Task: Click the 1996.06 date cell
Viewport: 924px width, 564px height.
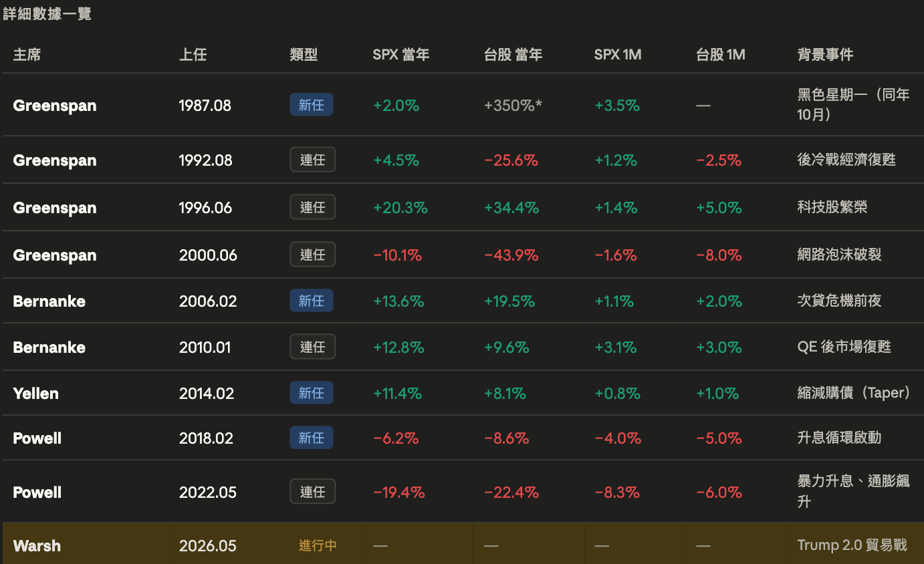Action: pyautogui.click(x=206, y=208)
